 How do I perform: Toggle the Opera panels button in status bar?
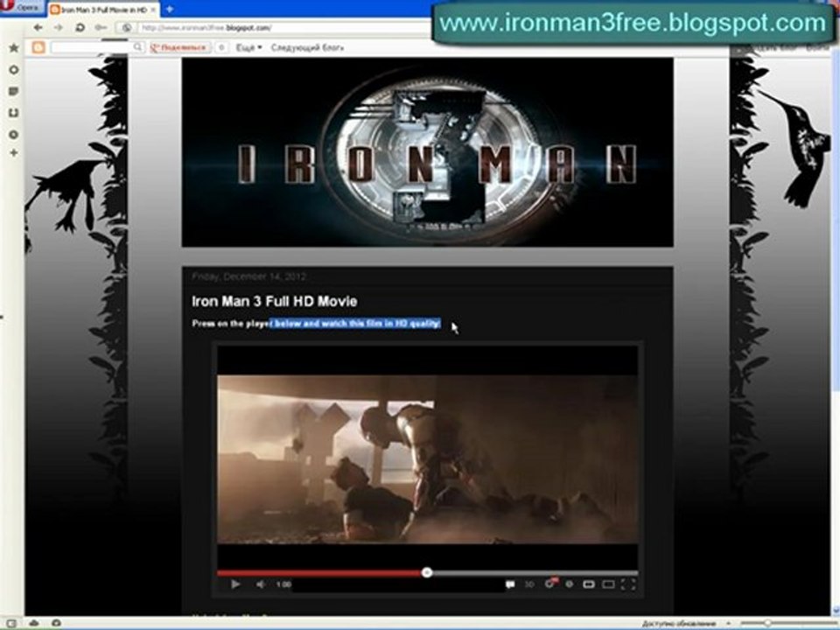click(10, 623)
